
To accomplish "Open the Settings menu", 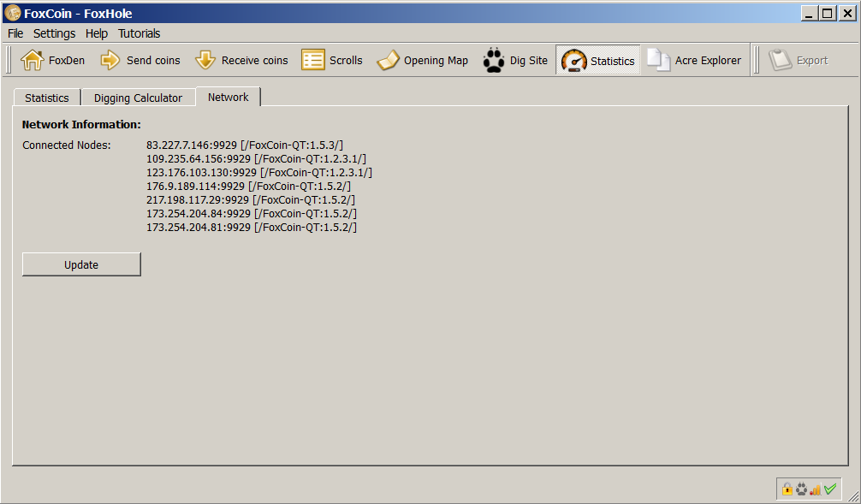I will click(x=55, y=33).
